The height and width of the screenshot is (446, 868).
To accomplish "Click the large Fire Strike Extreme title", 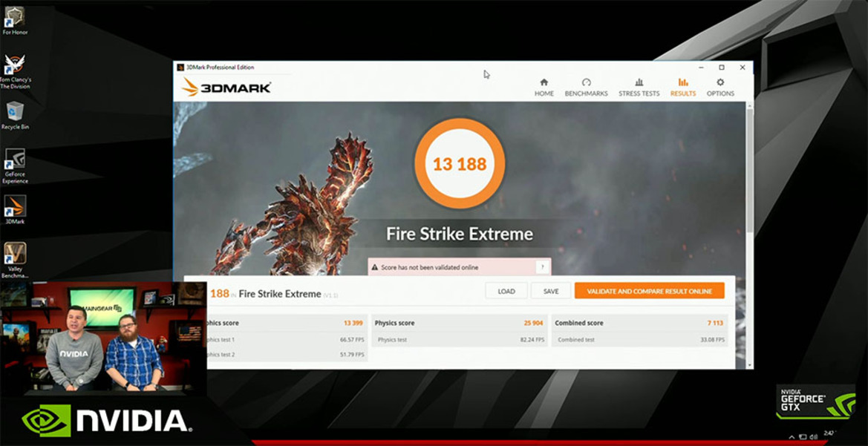I will 460,234.
